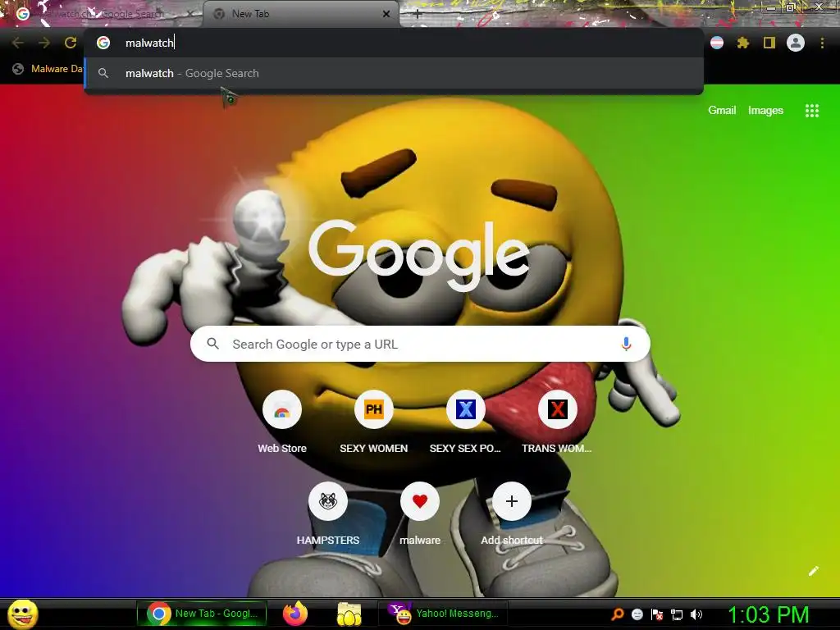Image resolution: width=840 pixels, height=630 pixels.
Task: Click in the address bar text malwatch
Action: click(149, 43)
